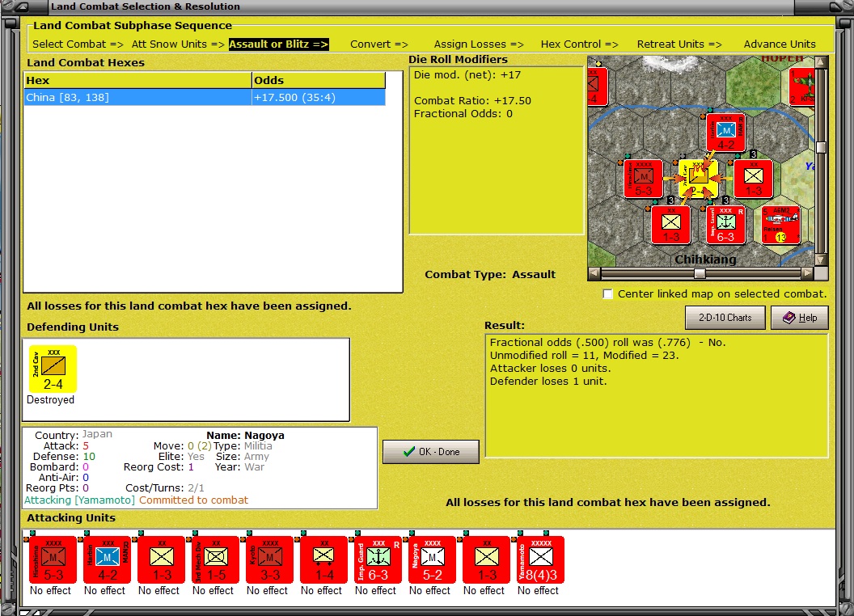Click the Convert subphase
Viewport: 854px width, 616px height.
(379, 44)
